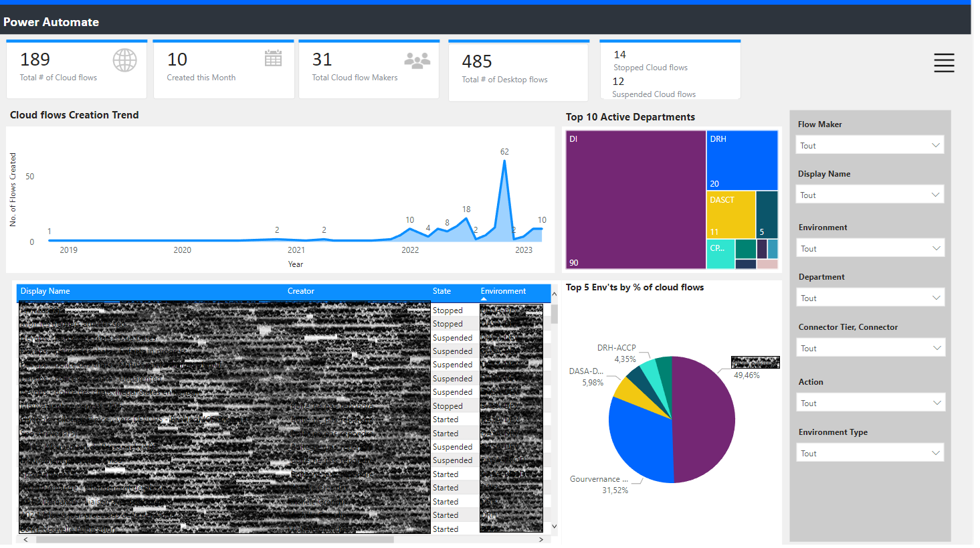The height and width of the screenshot is (548, 980).
Task: Open the Display Name dropdown
Action: click(870, 195)
